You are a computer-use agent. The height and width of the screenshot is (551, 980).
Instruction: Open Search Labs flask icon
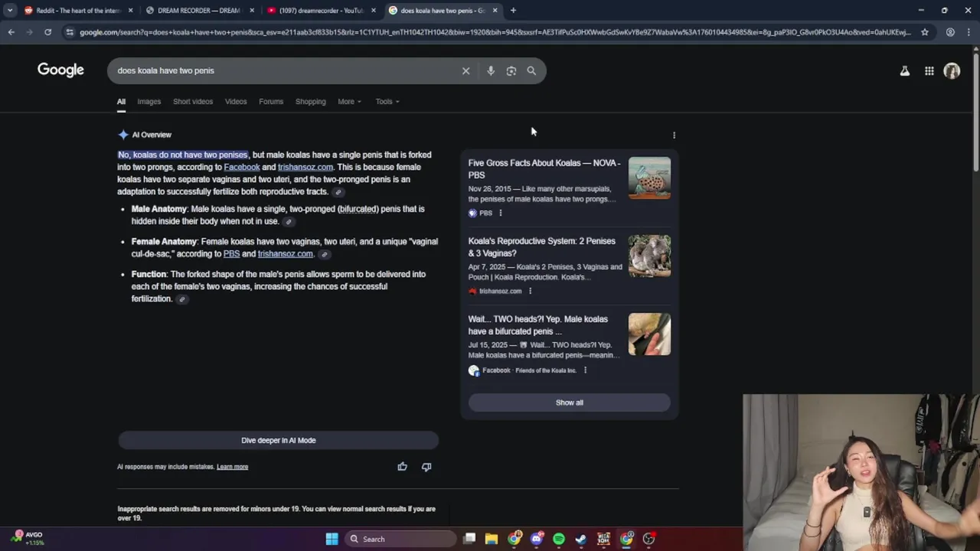[905, 71]
